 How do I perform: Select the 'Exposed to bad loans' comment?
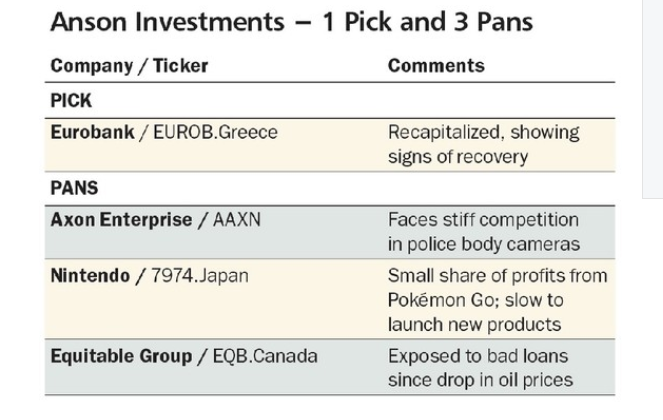[x=480, y=368]
